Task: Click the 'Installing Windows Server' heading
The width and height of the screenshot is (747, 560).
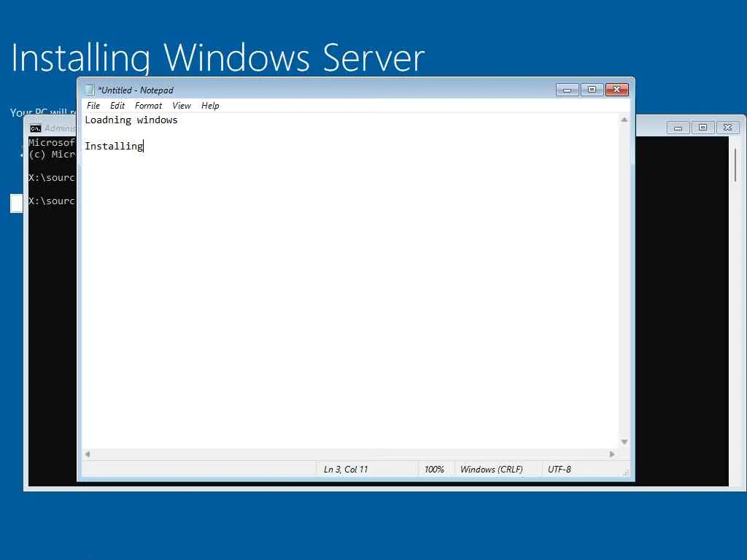Action: coord(217,58)
